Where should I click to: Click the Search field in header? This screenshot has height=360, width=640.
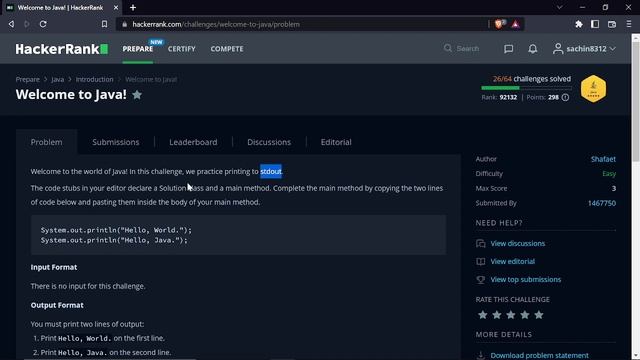tap(462, 49)
